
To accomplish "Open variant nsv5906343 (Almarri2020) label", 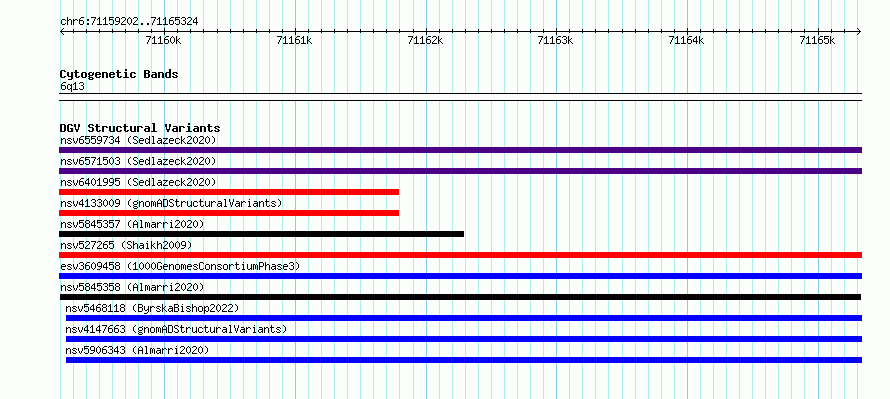I will (137, 350).
